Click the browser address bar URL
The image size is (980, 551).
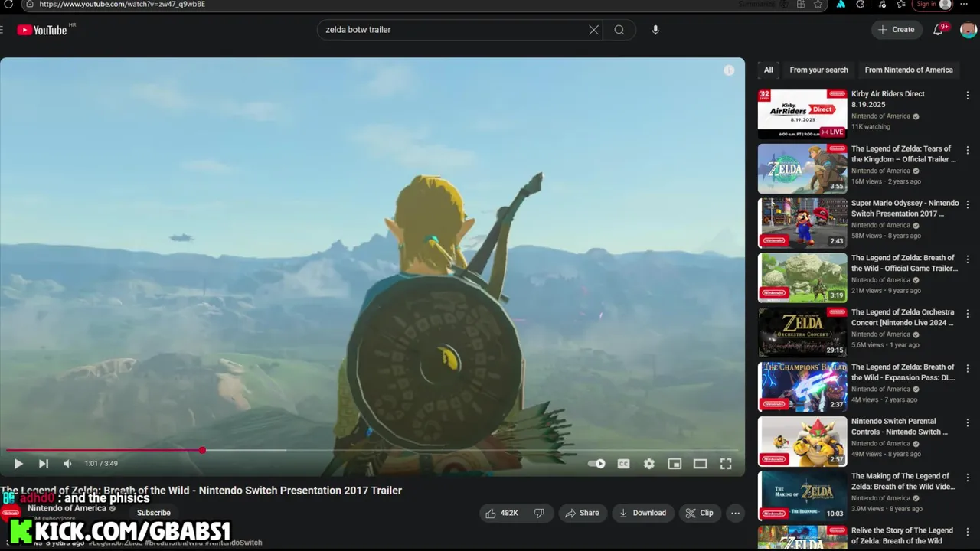(122, 4)
